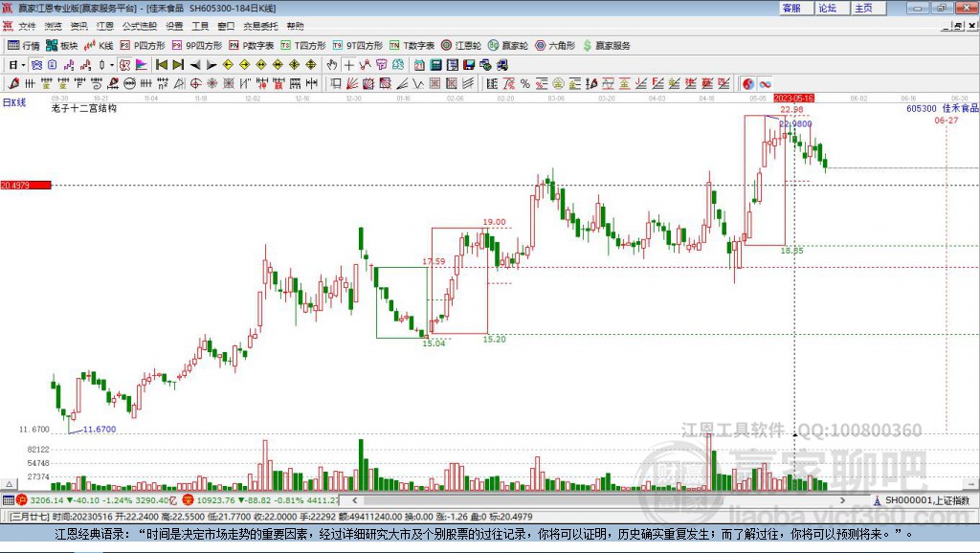Click the 10923.76 Shenzhen index reading

pos(215,499)
